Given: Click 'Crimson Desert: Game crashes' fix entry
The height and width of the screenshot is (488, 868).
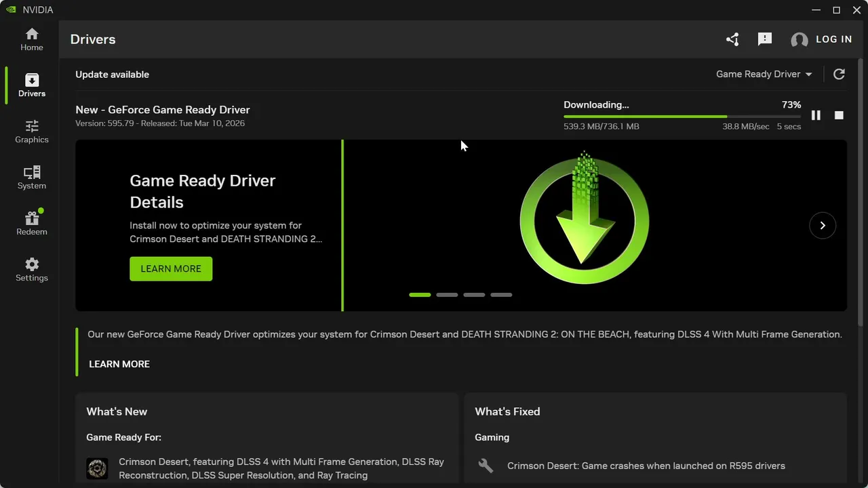Looking at the screenshot, I should pyautogui.click(x=646, y=466).
